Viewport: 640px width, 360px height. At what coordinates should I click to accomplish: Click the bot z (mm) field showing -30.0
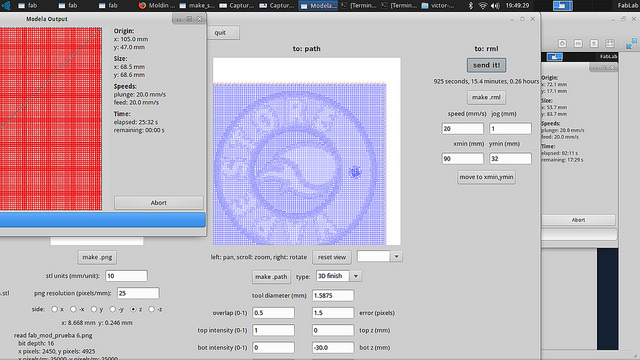point(333,347)
